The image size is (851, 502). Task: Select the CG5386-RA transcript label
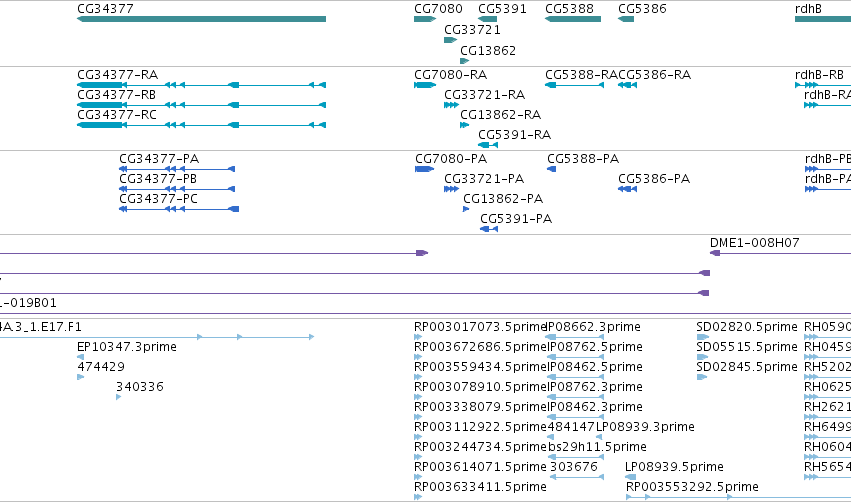coord(655,74)
